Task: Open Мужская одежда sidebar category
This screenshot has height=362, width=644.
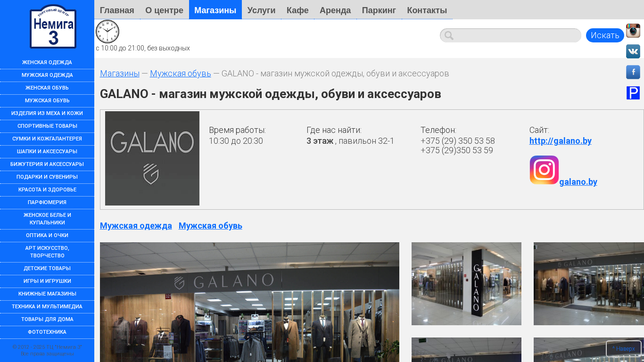Action: point(47,75)
